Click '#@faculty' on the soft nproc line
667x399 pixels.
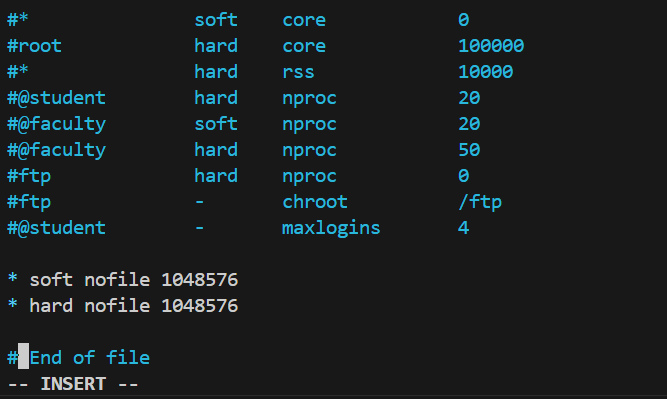click(57, 124)
